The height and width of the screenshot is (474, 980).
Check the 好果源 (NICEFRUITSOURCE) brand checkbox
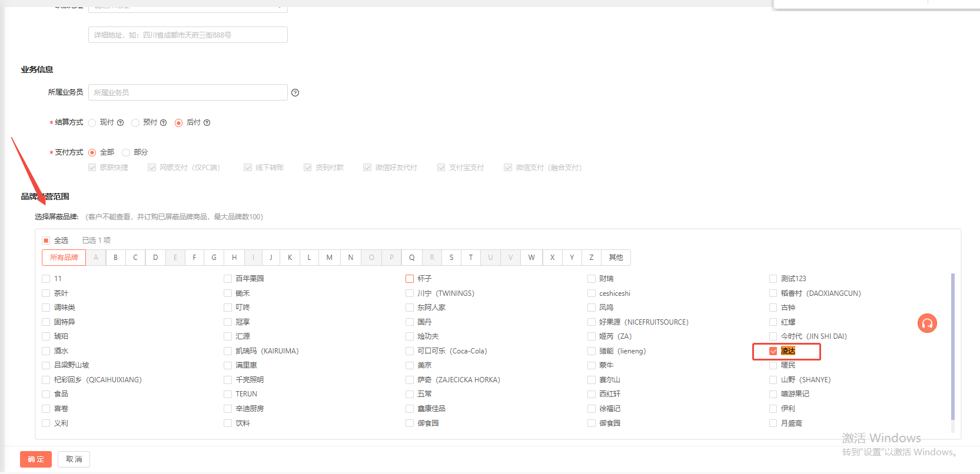click(592, 322)
